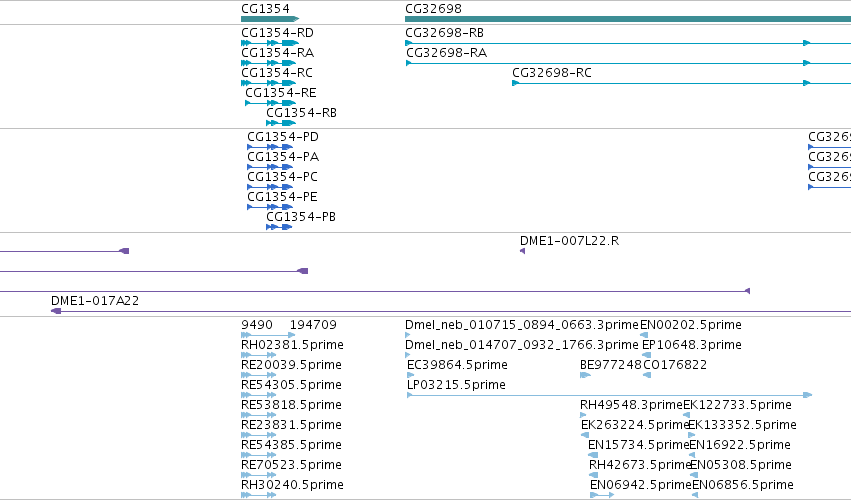The height and width of the screenshot is (500, 851).
Task: Select EST EN16922.5prime
Action: (740, 445)
